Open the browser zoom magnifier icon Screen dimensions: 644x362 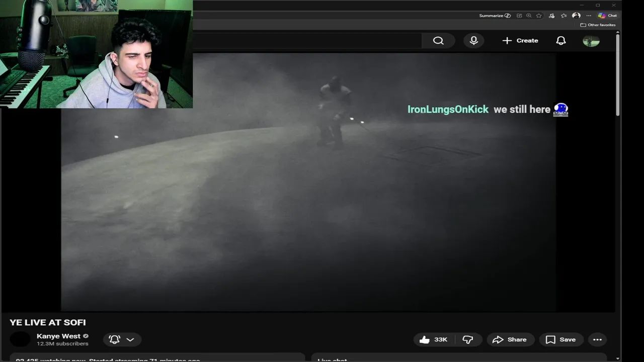coord(529,16)
